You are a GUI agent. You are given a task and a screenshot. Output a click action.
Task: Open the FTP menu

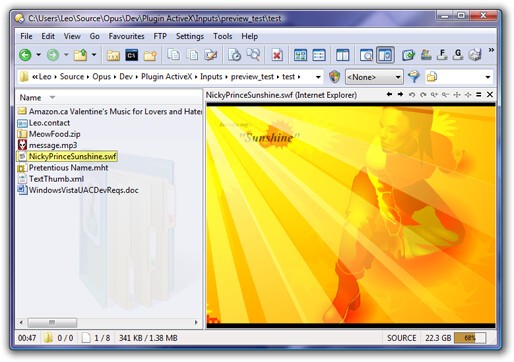160,36
